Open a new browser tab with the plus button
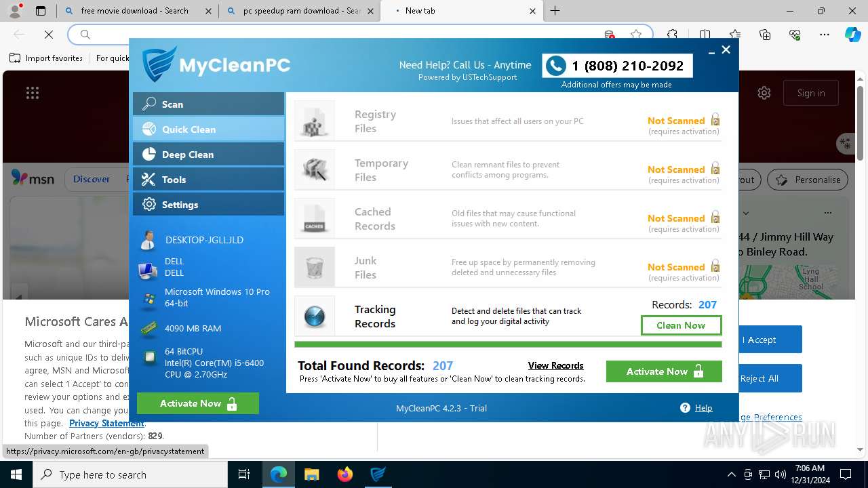Screen dimensions: 868x488 (555, 11)
